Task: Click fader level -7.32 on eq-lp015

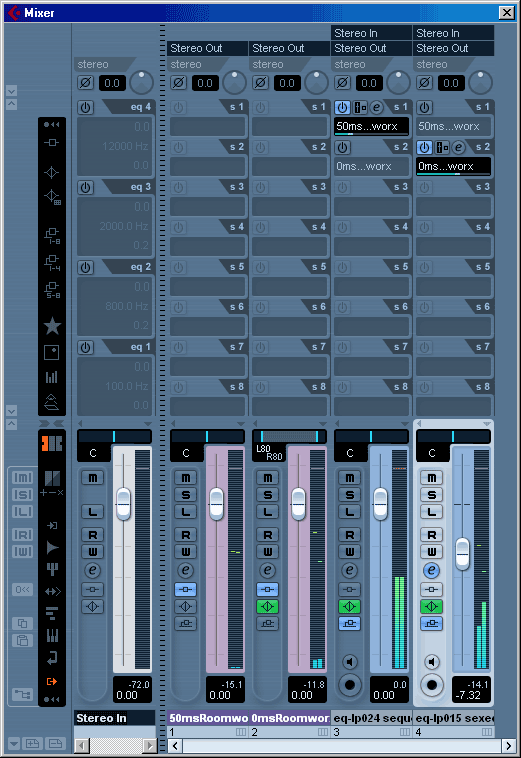Action: tap(468, 695)
